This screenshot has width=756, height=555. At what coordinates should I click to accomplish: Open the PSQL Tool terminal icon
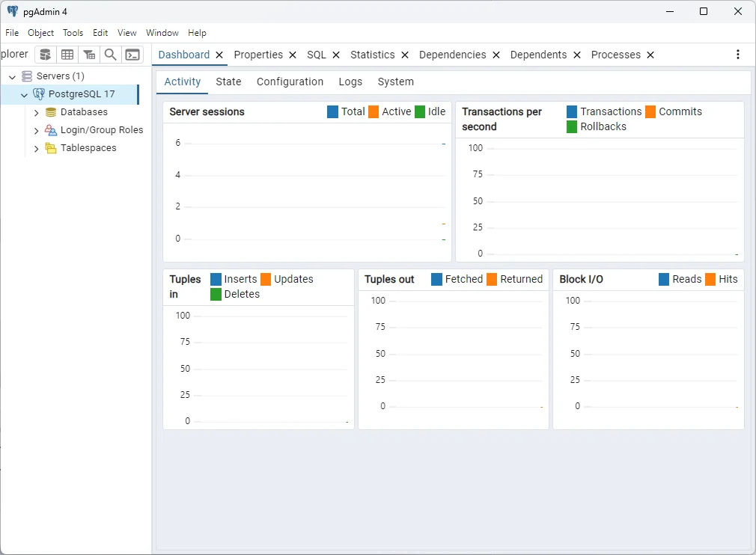tap(132, 55)
